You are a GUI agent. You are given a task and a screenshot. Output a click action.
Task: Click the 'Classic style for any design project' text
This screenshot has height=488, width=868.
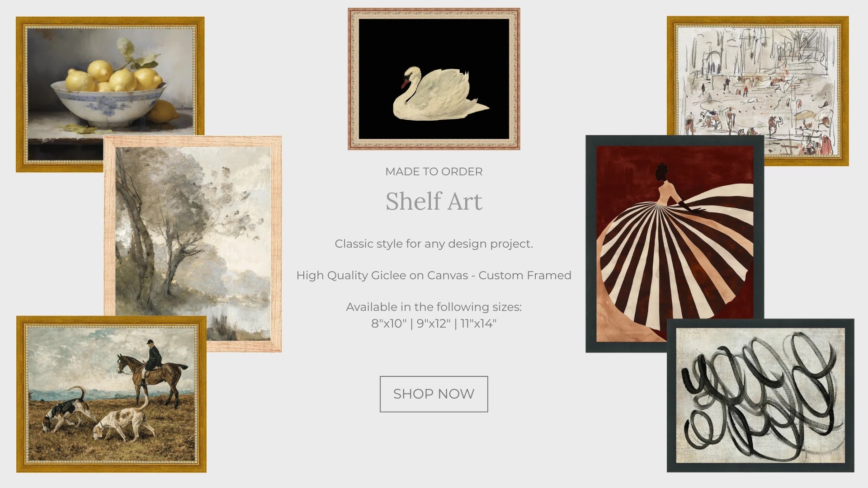pyautogui.click(x=434, y=244)
